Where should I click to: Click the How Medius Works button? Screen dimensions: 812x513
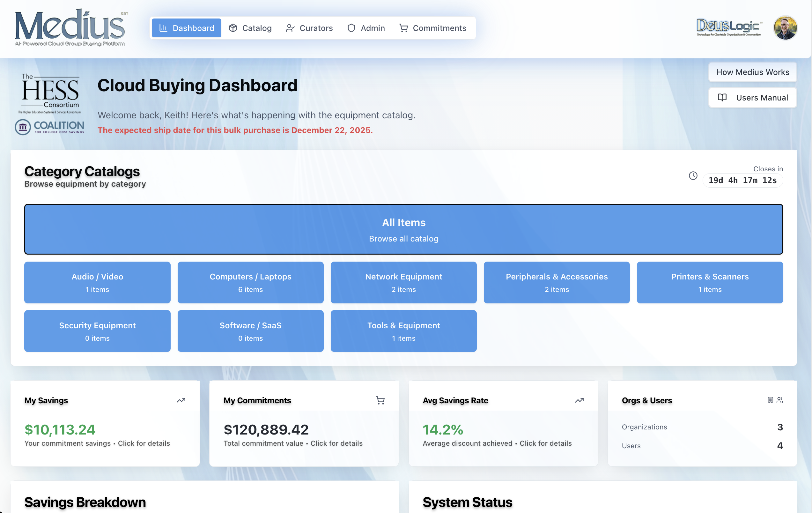coord(752,72)
